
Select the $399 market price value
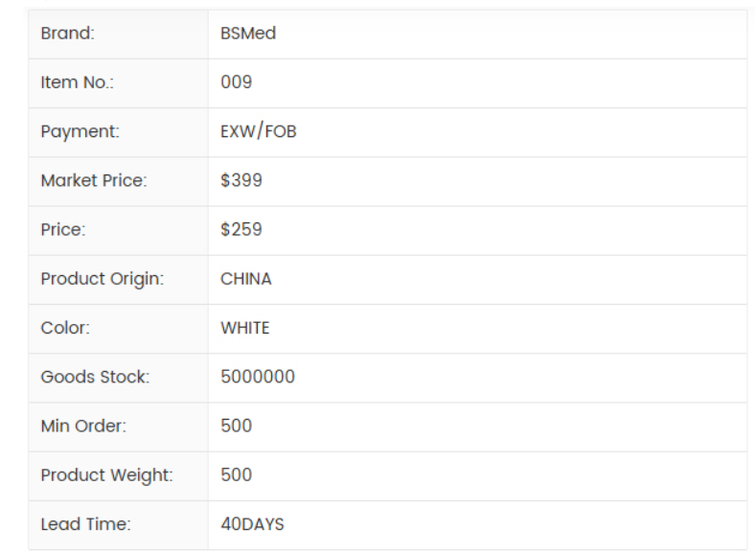click(x=241, y=181)
